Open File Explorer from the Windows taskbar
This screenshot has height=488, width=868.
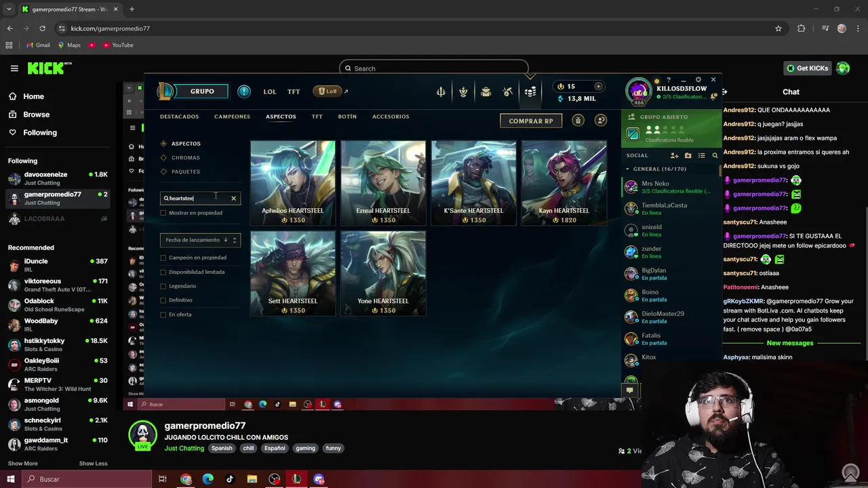(252, 479)
